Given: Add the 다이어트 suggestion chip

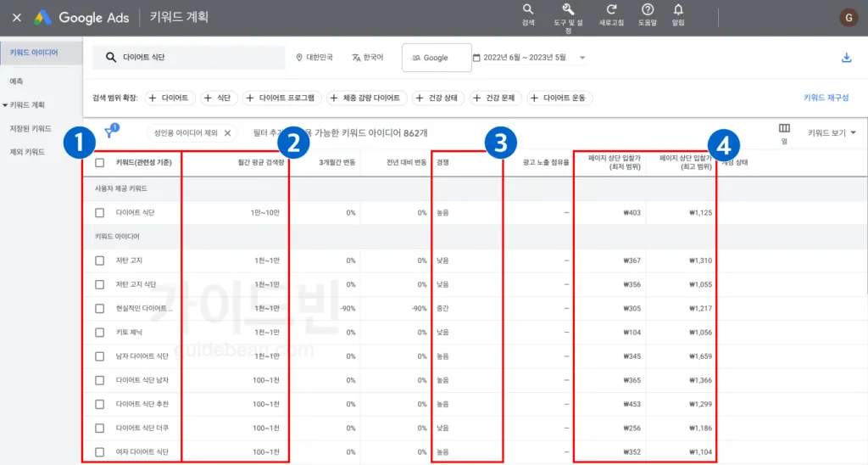Looking at the screenshot, I should pos(170,98).
